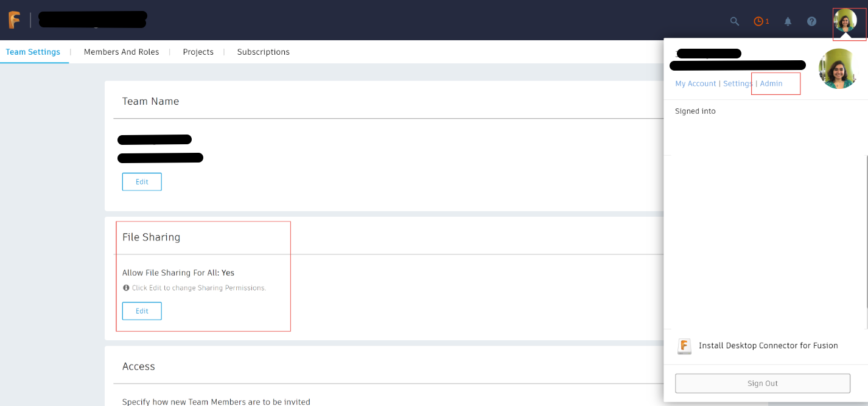Sign out of the account

pyautogui.click(x=762, y=383)
